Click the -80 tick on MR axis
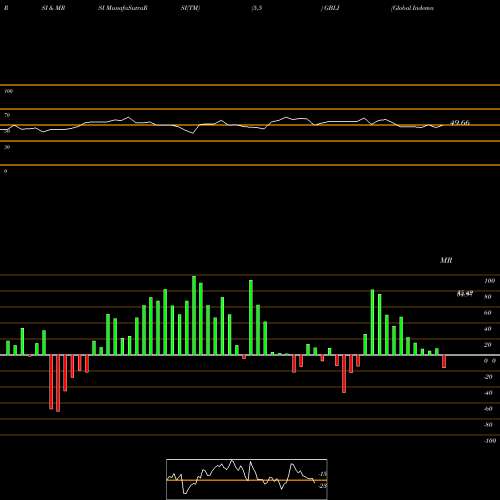Image resolution: width=500 pixels, height=500 pixels. [x=488, y=425]
